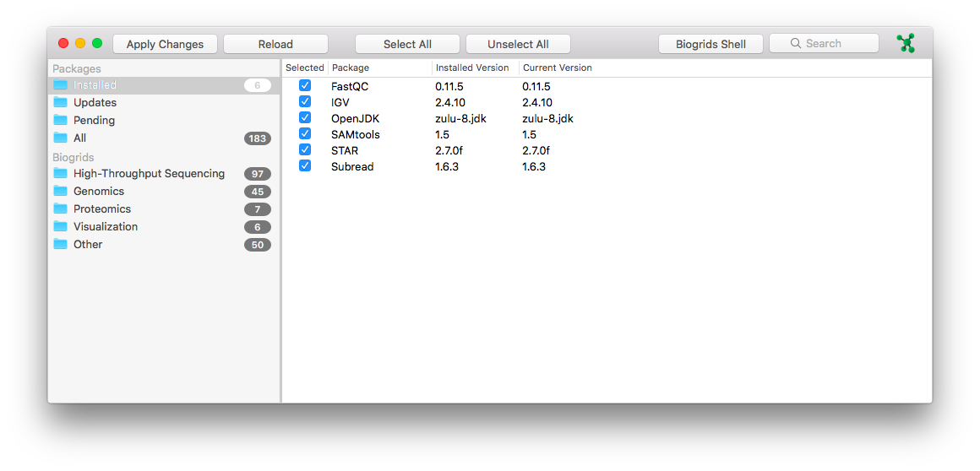Image resolution: width=980 pixels, height=471 pixels.
Task: Click the High-Throughput Sequencing folder icon
Action: (60, 173)
